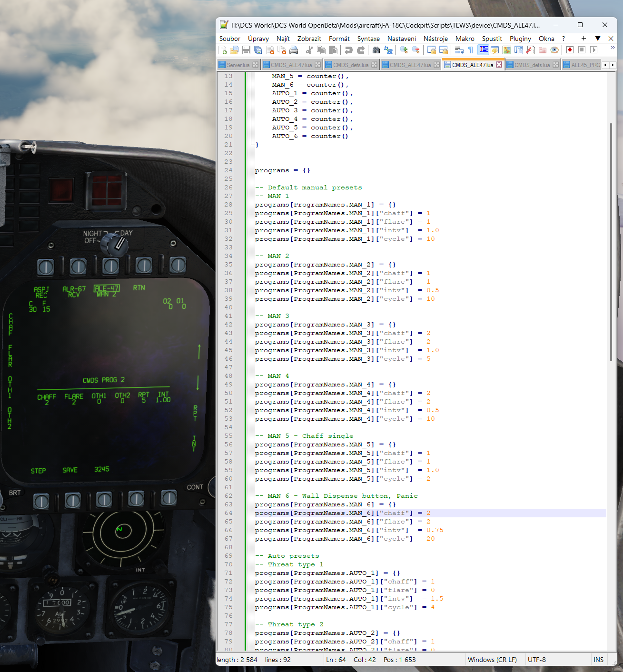Toggle the word wrap toolbar button
The height and width of the screenshot is (672, 623).
pyautogui.click(x=459, y=50)
